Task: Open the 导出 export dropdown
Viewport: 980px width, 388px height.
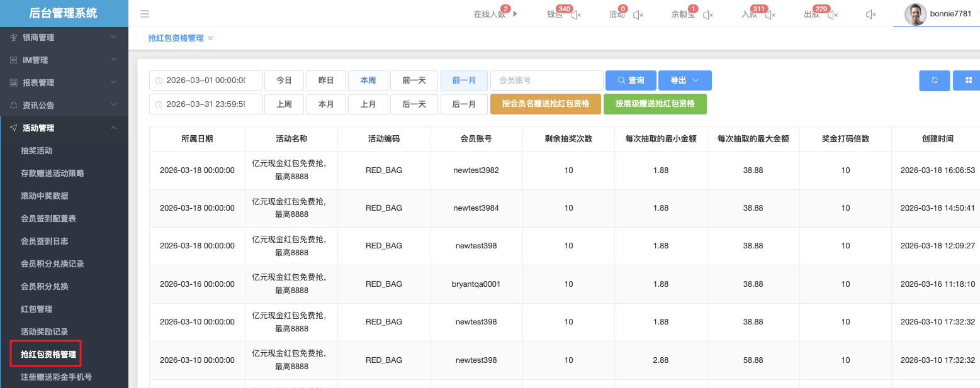Action: [x=685, y=80]
